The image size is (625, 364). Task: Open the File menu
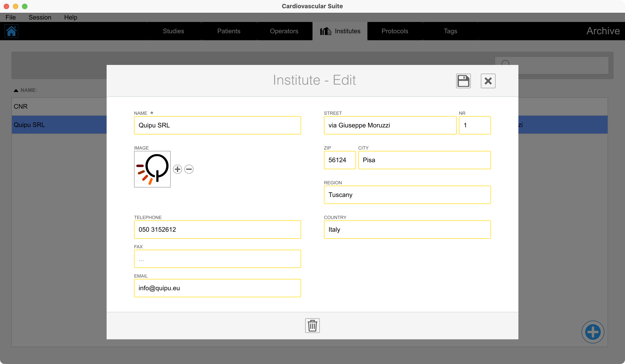tap(11, 17)
